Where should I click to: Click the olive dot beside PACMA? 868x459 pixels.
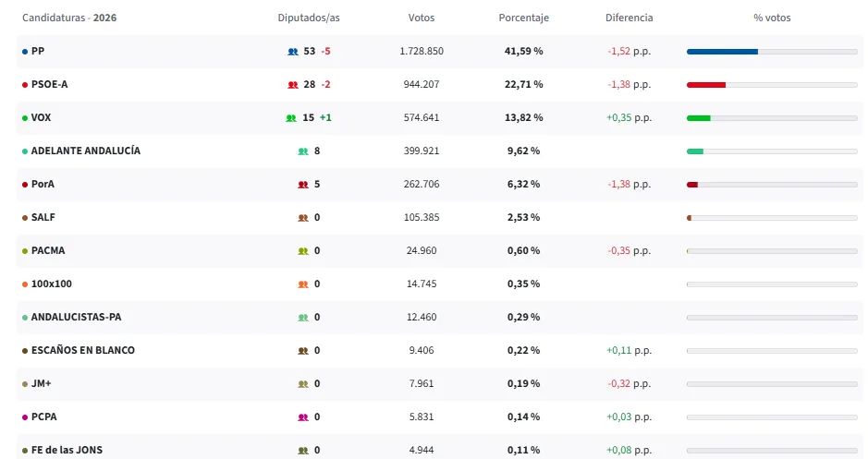[25, 251]
